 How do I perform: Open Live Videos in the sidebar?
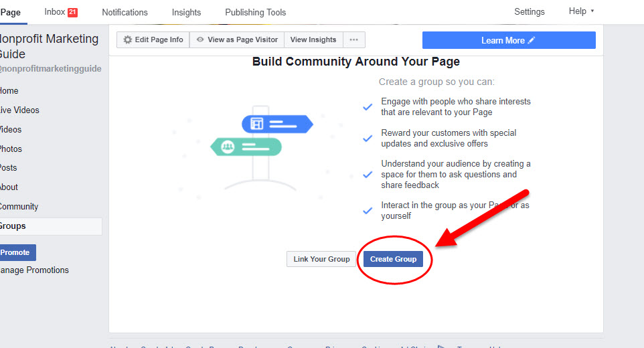tap(19, 110)
